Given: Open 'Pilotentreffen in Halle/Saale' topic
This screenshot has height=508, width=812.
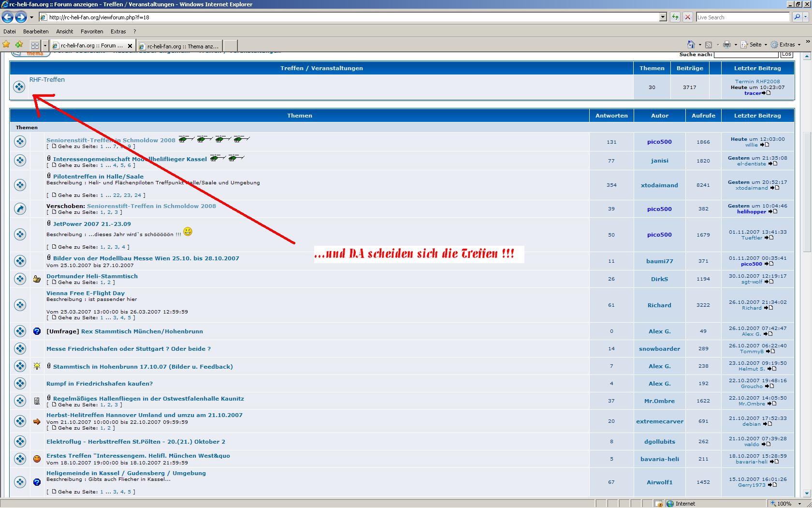Looking at the screenshot, I should [98, 177].
